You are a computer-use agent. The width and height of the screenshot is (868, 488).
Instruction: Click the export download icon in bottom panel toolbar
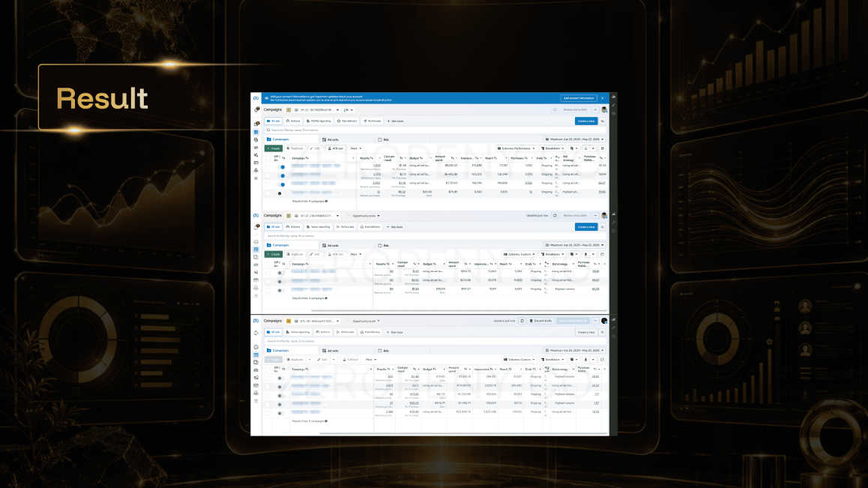coord(585,360)
